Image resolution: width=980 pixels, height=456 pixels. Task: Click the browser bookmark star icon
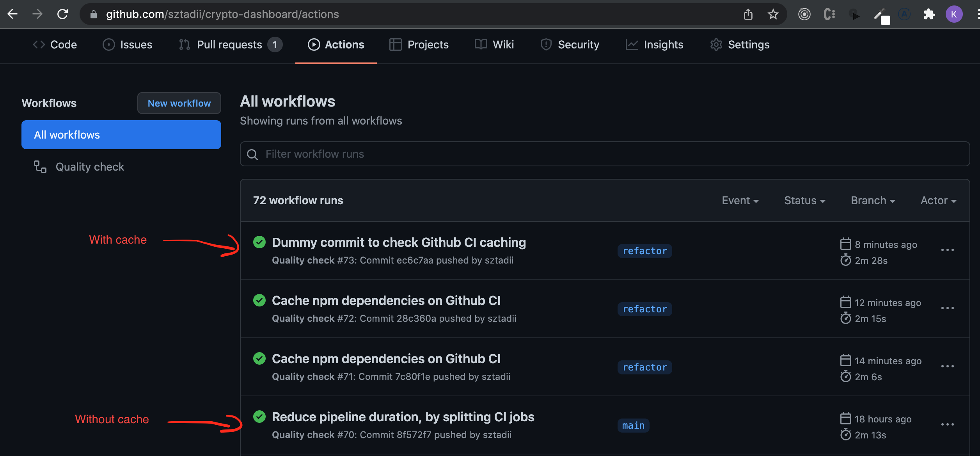[x=772, y=14]
